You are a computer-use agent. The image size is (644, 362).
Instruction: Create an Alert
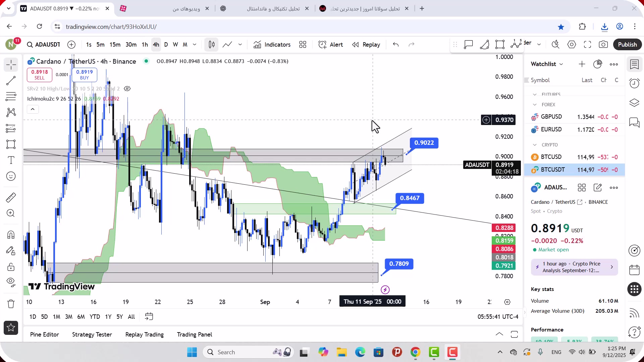(x=330, y=45)
